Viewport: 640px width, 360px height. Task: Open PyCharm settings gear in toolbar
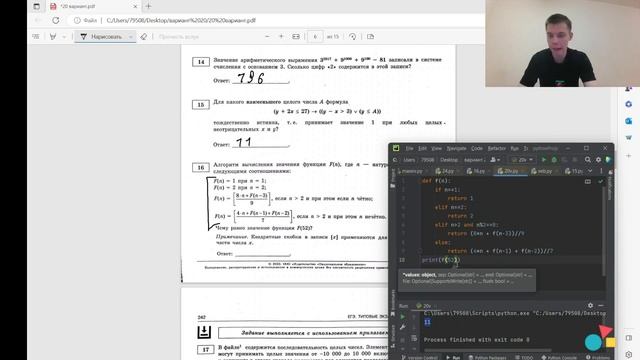pos(598,160)
